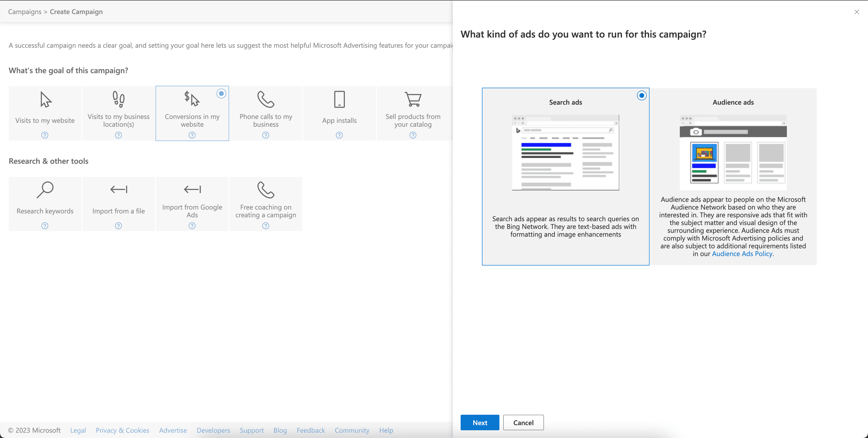Open help tooltip under Import from a file
This screenshot has width=868, height=438.
118,226
